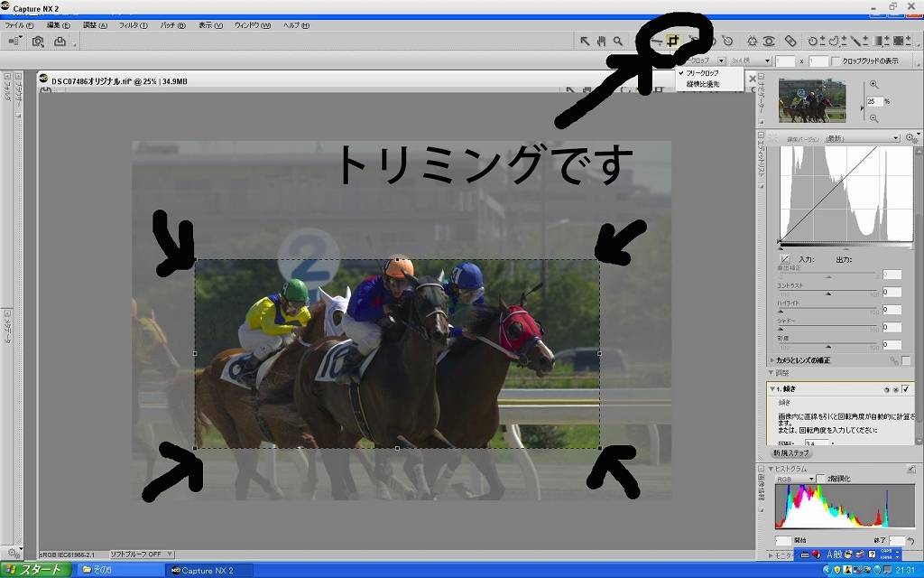The height and width of the screenshot is (578, 924).
Task: Select the Hand pan tool
Action: 601,41
